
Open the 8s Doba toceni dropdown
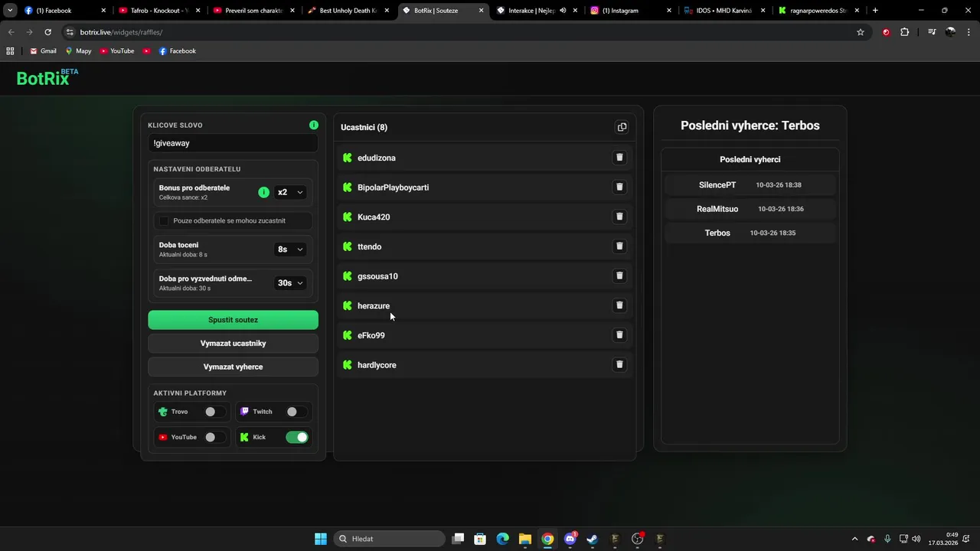pyautogui.click(x=290, y=249)
